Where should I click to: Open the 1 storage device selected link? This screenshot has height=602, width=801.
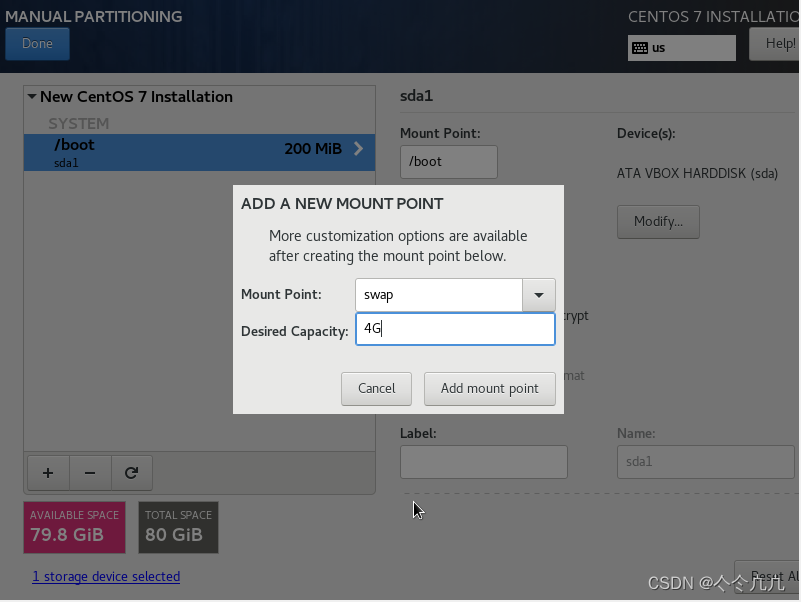106,576
